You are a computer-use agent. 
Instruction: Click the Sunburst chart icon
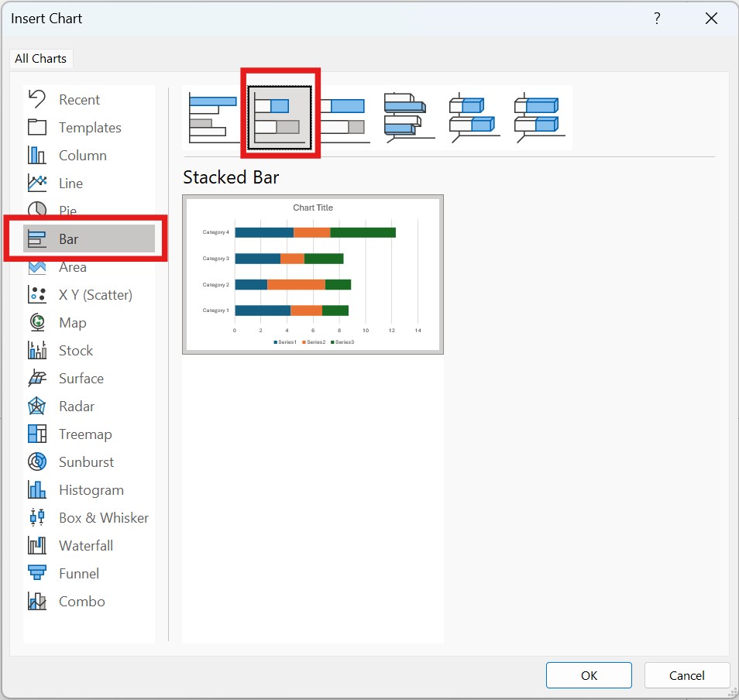pyautogui.click(x=36, y=462)
